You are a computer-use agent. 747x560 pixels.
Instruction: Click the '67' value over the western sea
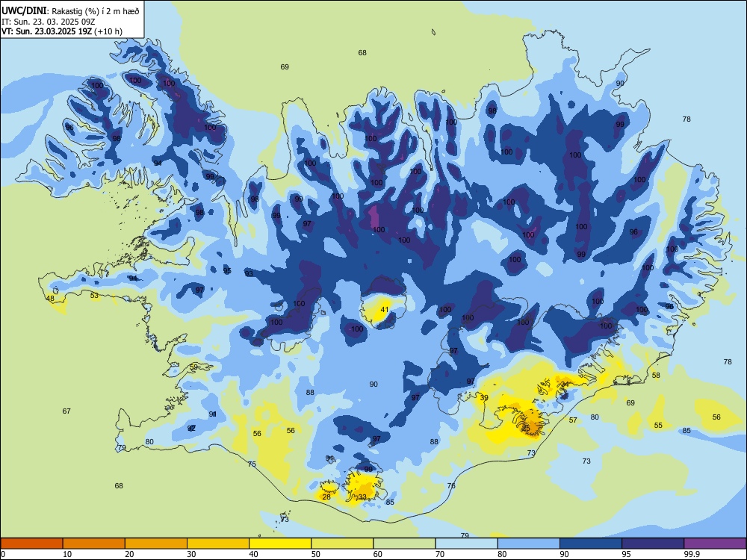[x=66, y=411]
